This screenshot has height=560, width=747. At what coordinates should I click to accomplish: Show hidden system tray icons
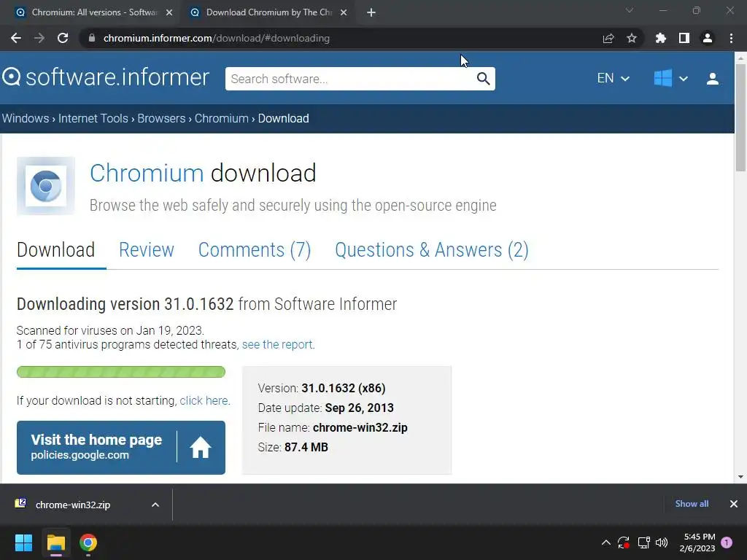(x=606, y=542)
